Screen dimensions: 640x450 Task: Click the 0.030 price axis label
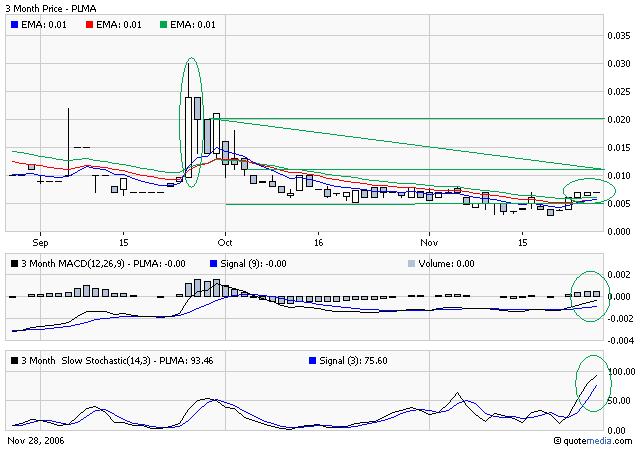tap(619, 64)
